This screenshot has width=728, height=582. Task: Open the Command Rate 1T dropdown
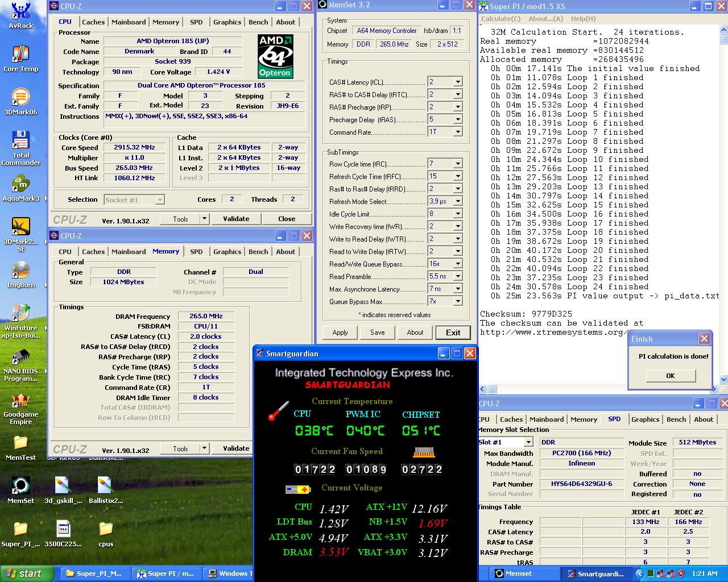pos(457,132)
